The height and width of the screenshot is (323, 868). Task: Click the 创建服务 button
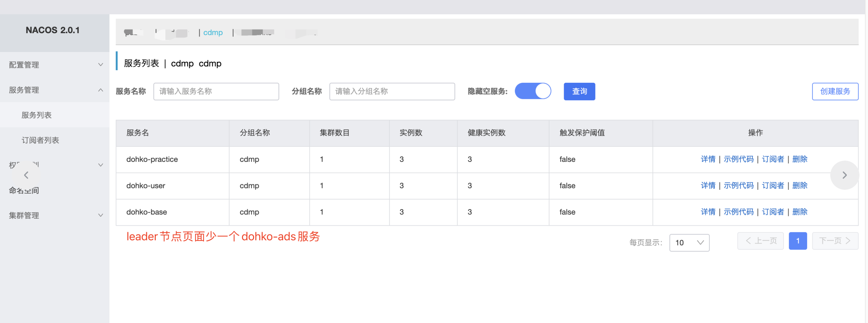coord(835,91)
